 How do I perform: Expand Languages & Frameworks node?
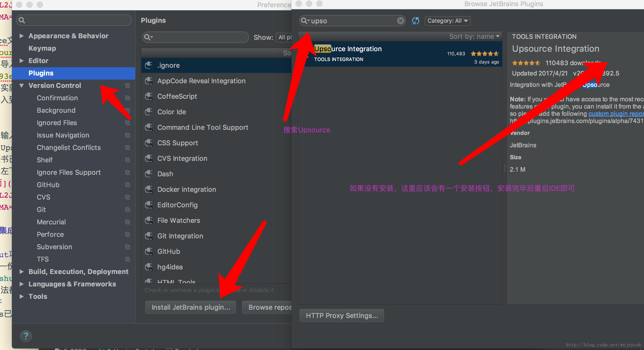click(22, 284)
